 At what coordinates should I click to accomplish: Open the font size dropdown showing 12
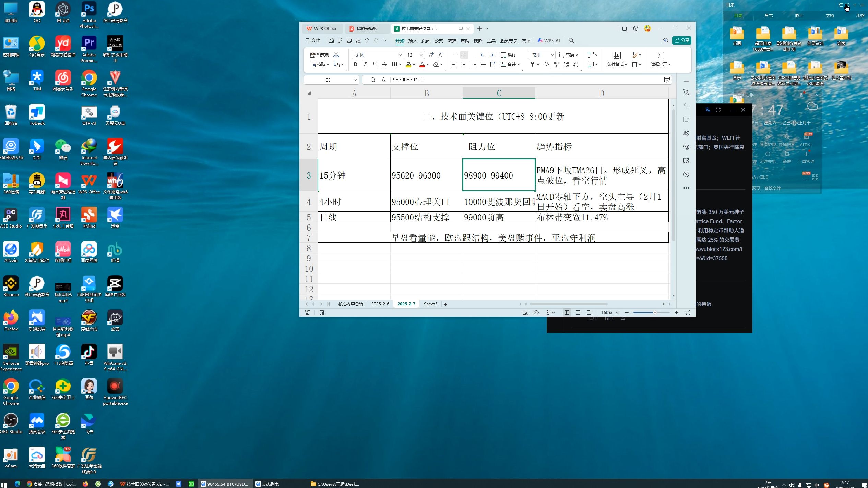tap(421, 55)
